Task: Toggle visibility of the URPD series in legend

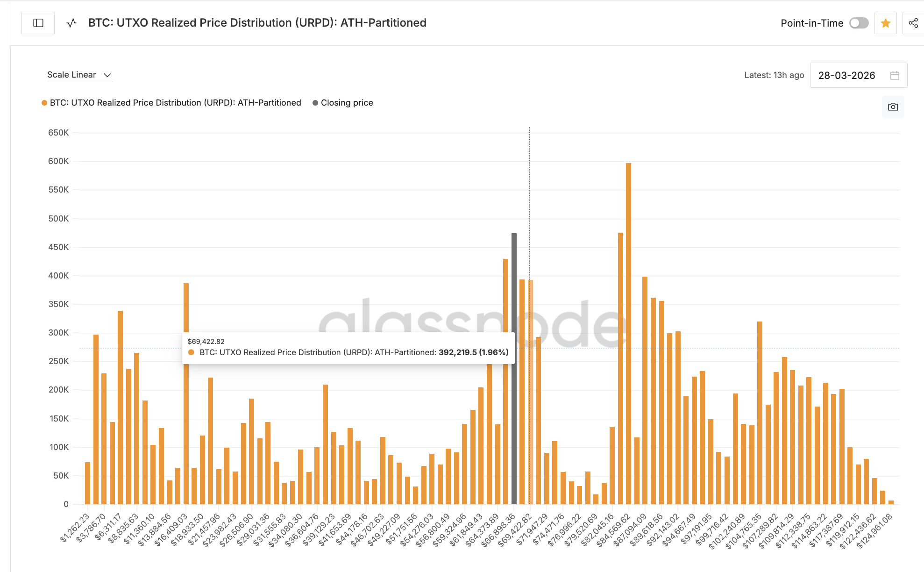Action: [175, 102]
